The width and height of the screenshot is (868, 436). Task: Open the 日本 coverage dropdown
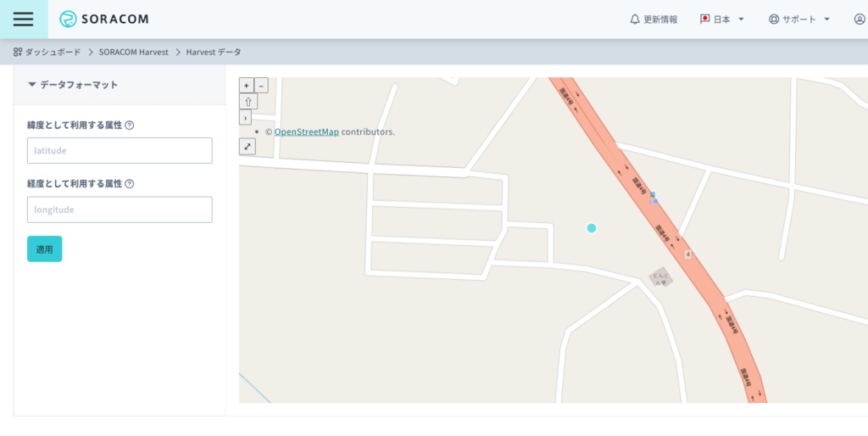click(721, 20)
